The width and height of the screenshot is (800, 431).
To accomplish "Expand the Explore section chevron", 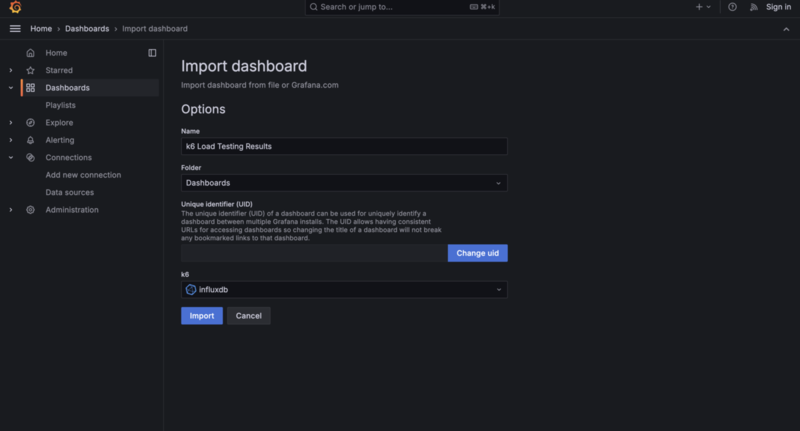I will 11,122.
